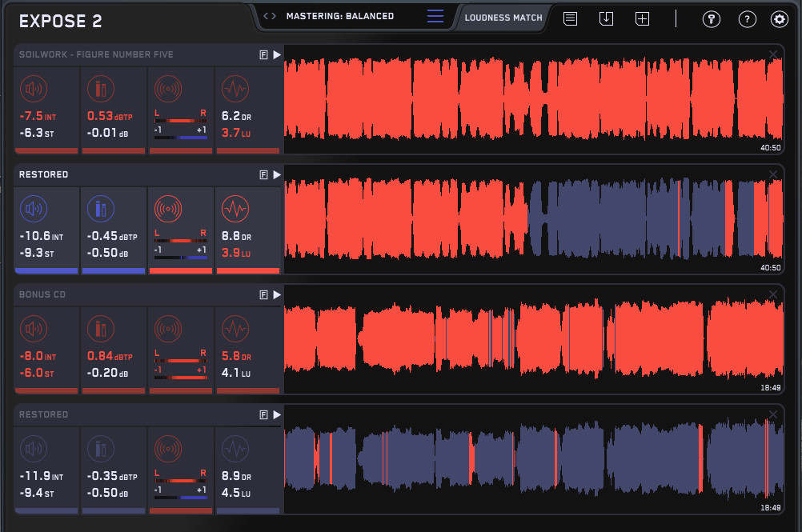Open the settings gear in top bar
The height and width of the screenshot is (532, 802).
(779, 19)
